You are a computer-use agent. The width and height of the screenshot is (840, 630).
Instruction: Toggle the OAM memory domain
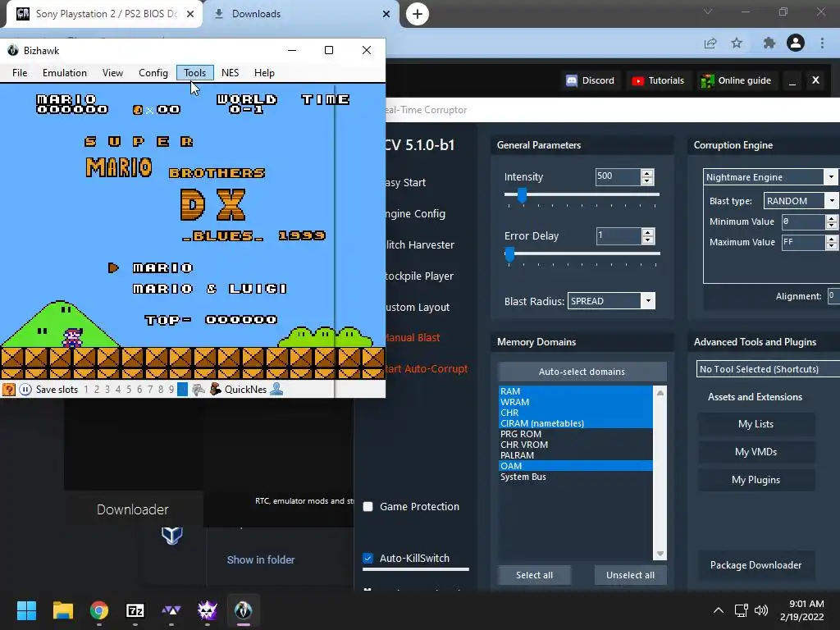pos(575,466)
